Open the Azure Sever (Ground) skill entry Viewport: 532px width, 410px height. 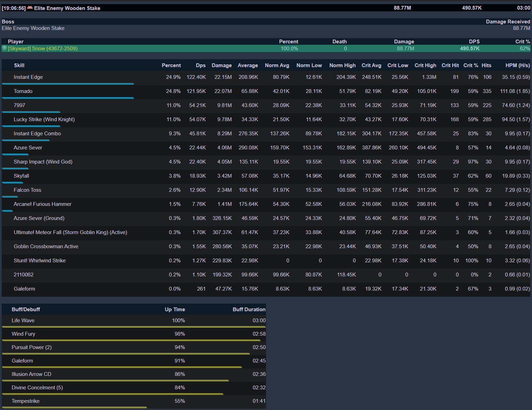point(39,218)
